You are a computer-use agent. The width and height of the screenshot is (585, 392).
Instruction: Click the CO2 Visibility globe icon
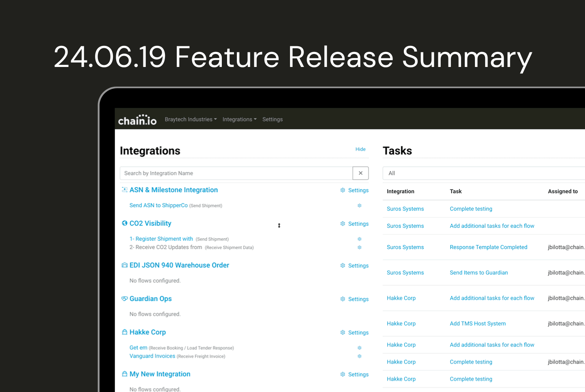125,223
